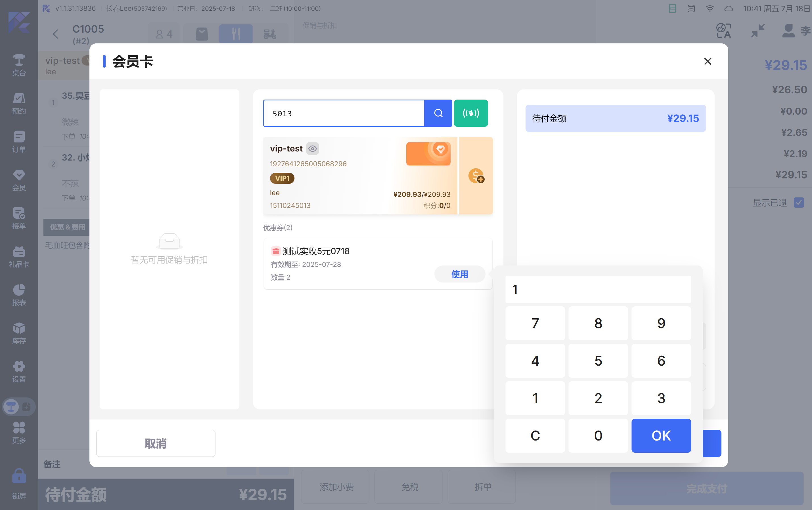
Task: Tap keypad digit 9
Action: pos(661,323)
